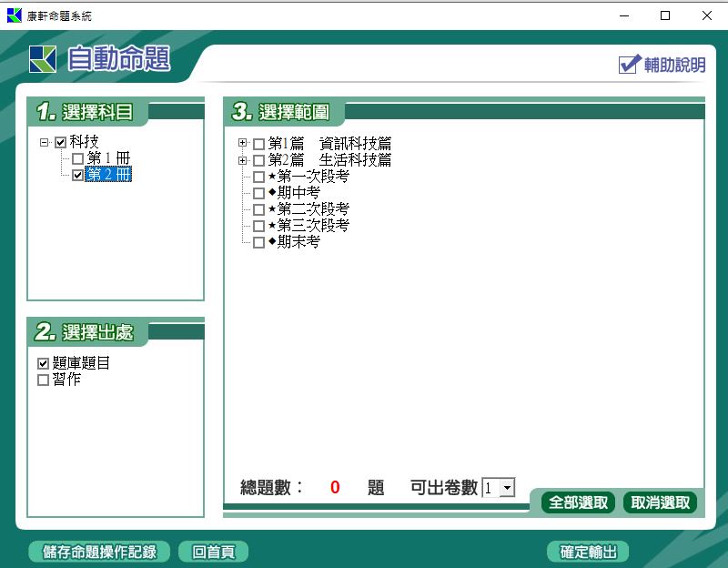Image resolution: width=728 pixels, height=568 pixels.
Task: Tick the ◆期末考 checkbox
Action: [259, 243]
